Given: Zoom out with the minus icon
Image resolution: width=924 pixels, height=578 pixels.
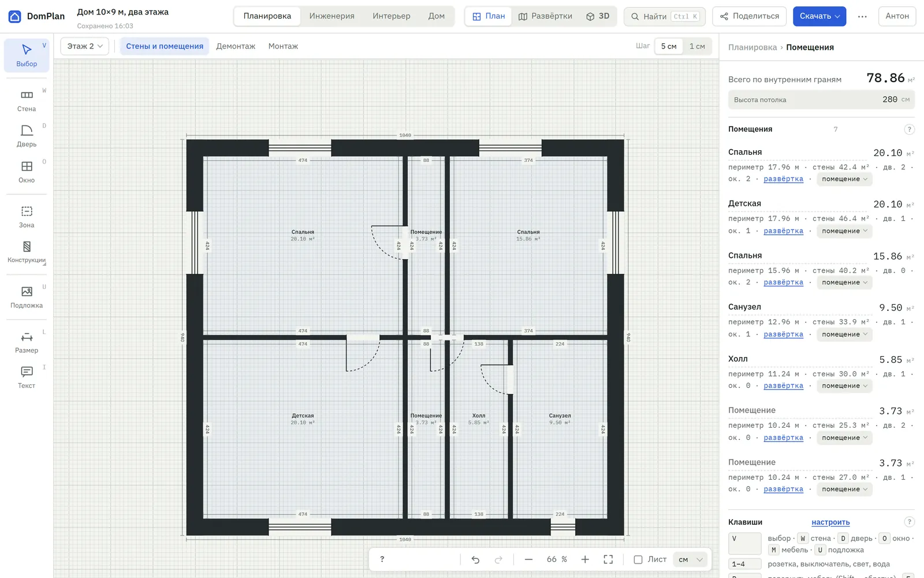Looking at the screenshot, I should coord(528,560).
